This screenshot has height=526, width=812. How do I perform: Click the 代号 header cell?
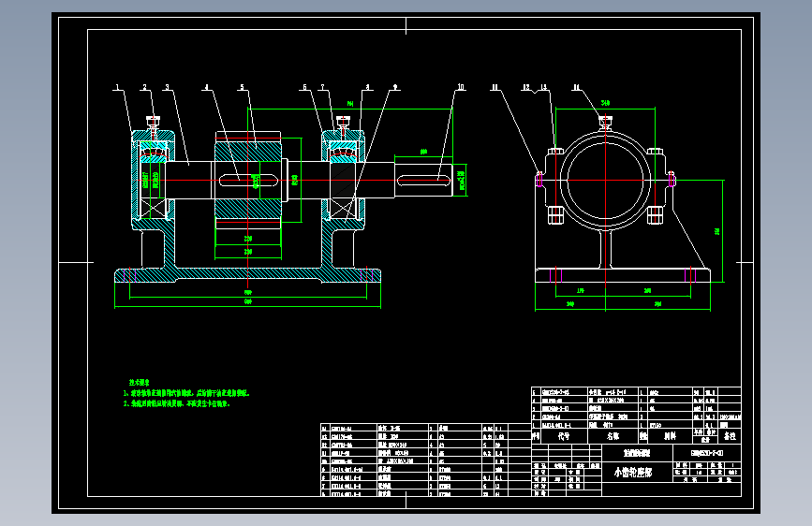click(564, 436)
